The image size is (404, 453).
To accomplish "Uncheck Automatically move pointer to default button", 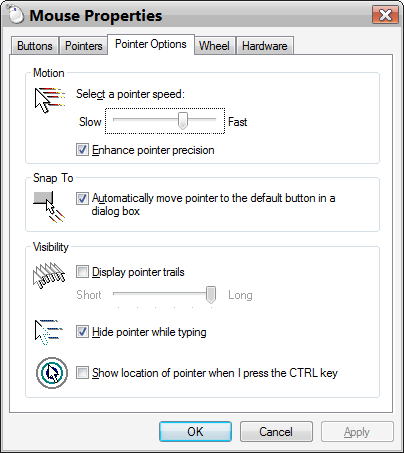I will pyautogui.click(x=82, y=198).
